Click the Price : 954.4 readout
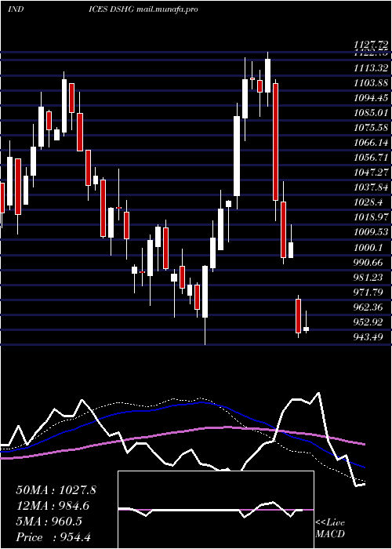Screen dimensions: 392x549 [53, 537]
